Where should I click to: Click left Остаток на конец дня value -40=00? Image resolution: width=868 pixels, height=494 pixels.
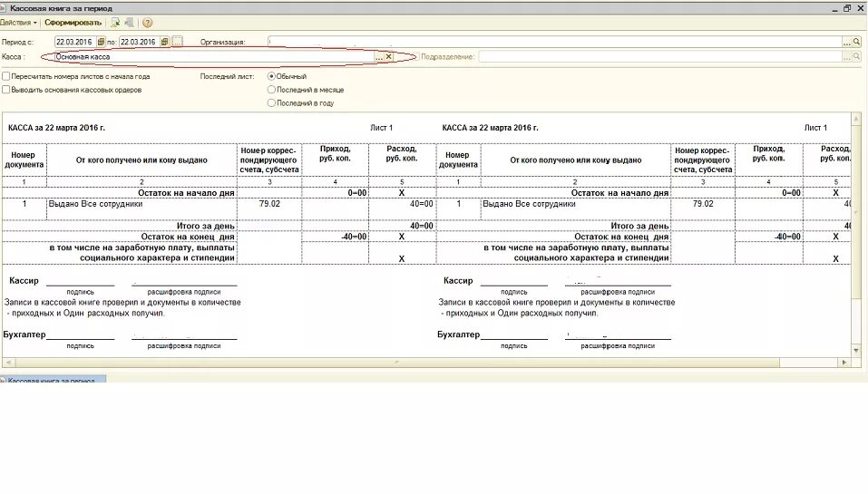(x=354, y=237)
